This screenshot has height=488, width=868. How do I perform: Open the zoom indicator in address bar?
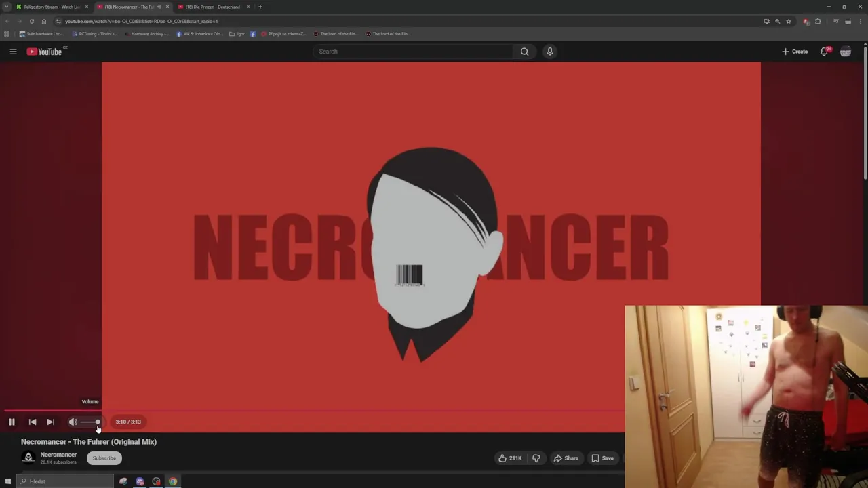[x=777, y=21]
